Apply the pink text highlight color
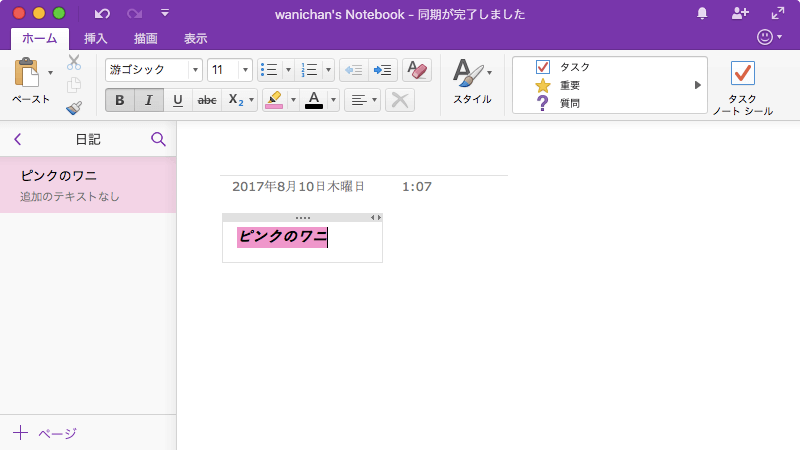 [274, 100]
